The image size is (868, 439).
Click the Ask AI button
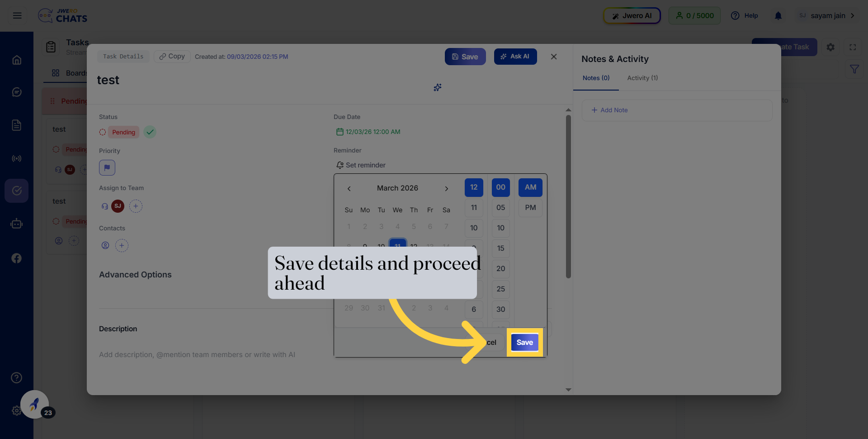(515, 57)
